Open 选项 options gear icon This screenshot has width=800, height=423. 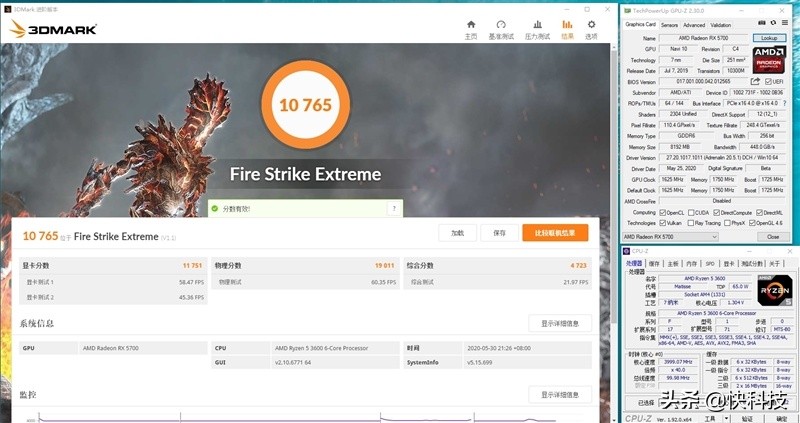click(591, 24)
